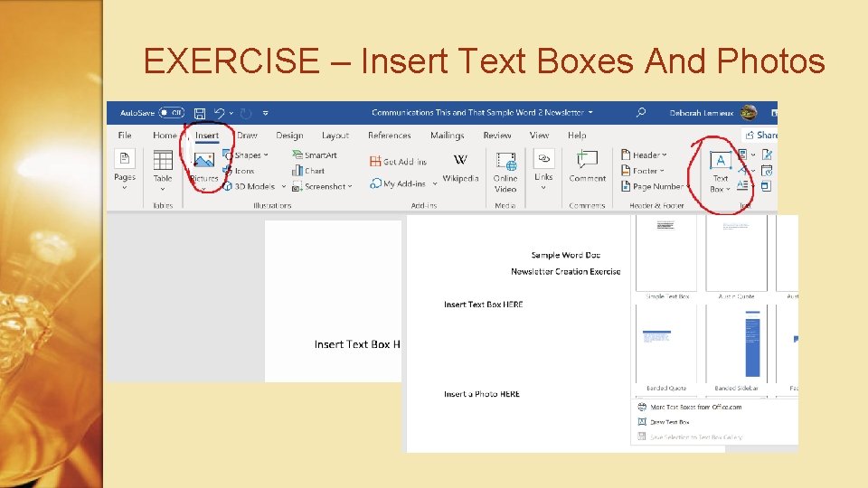Open the Help tab
The width and height of the screenshot is (868, 488).
577,135
